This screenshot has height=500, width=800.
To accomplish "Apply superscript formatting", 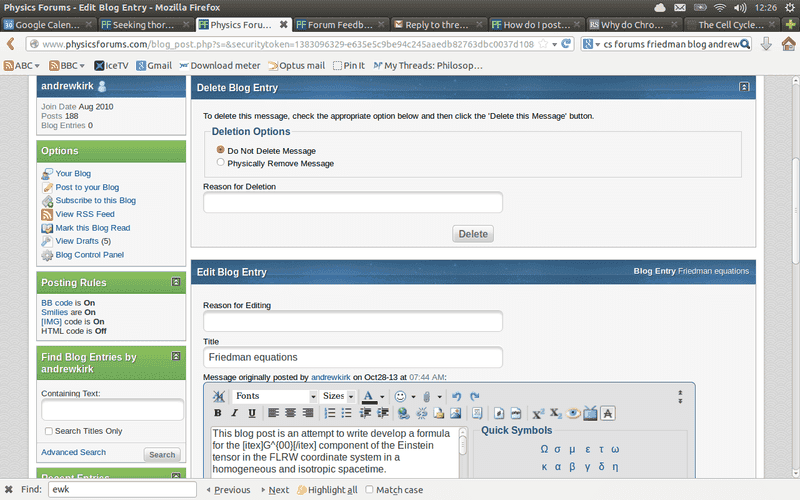I will (538, 413).
